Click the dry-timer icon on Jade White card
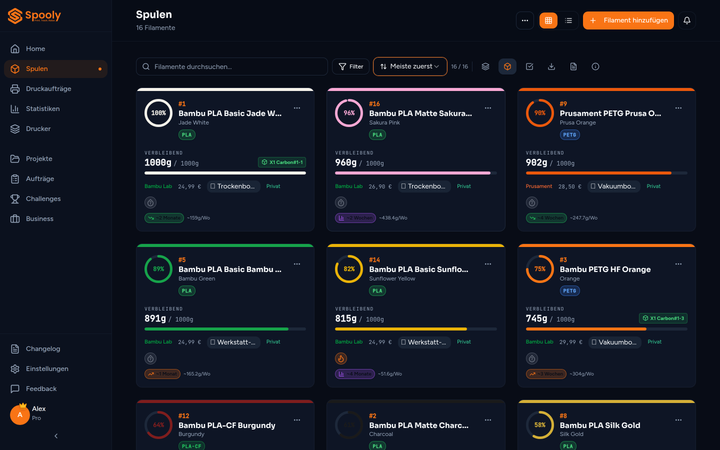Image resolution: width=720 pixels, height=450 pixels. 151,202
